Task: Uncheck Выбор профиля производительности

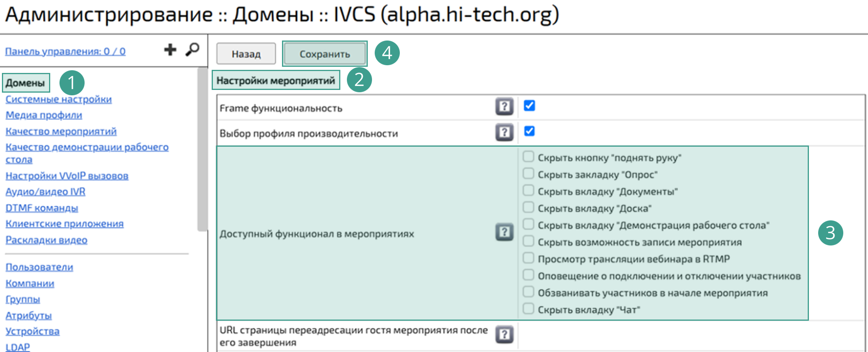Action: 530,131
